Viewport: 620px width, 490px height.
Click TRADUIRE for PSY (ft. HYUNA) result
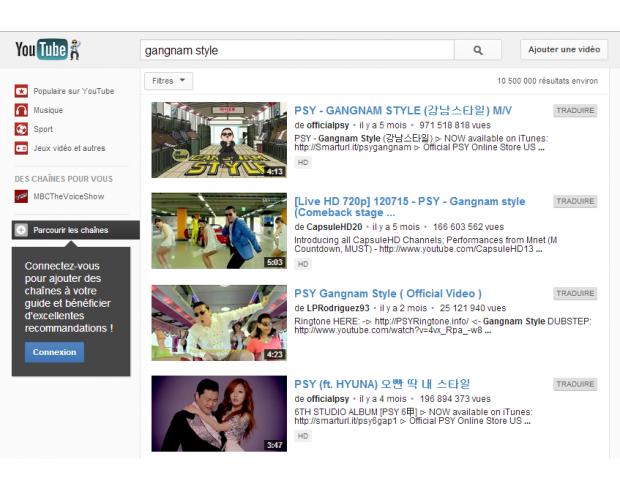coord(575,384)
